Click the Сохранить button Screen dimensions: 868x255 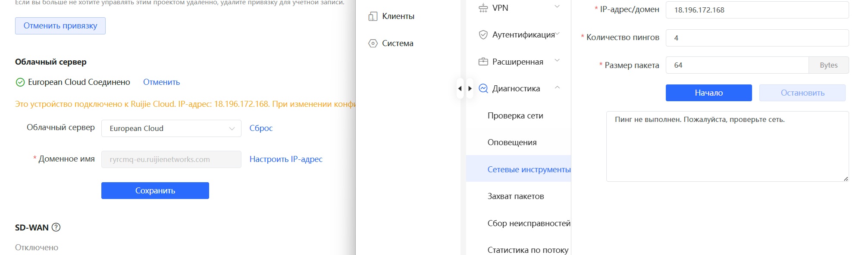155,191
